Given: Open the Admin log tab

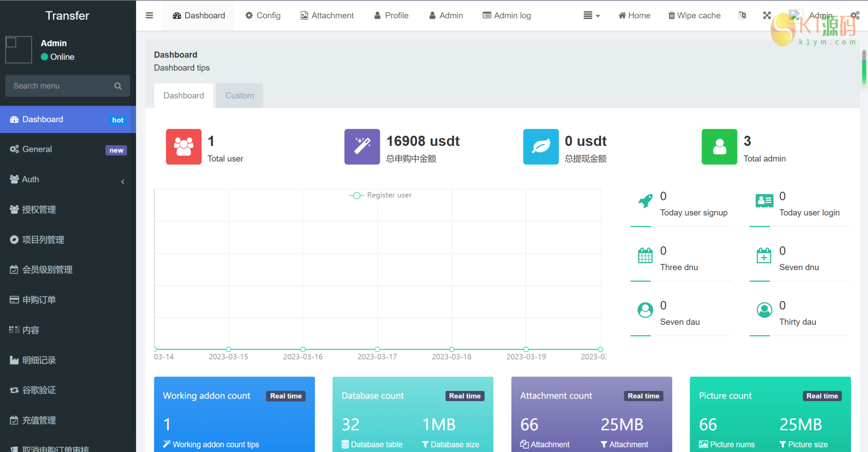Looking at the screenshot, I should coord(507,16).
